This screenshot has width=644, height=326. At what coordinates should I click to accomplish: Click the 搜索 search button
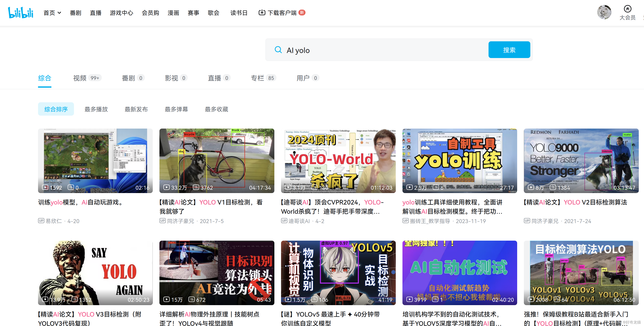[509, 50]
